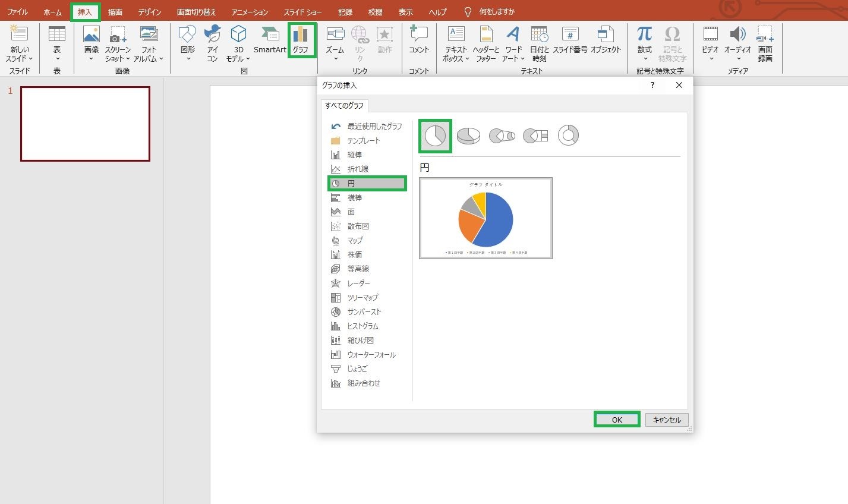Click the All Charts (すべてのグラフ) tab
848x504 pixels.
click(344, 106)
